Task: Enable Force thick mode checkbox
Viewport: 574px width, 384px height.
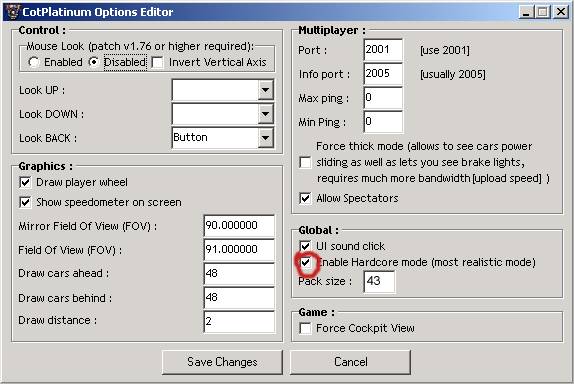Action: (305, 162)
